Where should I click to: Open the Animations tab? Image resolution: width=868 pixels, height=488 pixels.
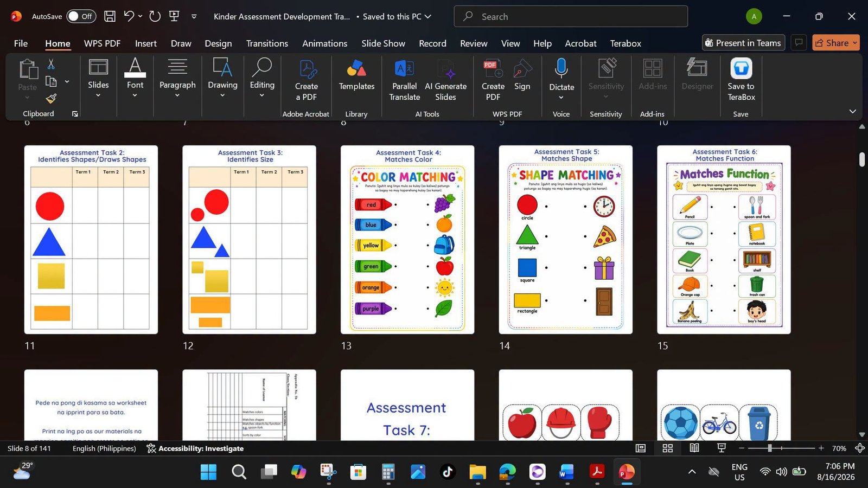click(x=324, y=43)
